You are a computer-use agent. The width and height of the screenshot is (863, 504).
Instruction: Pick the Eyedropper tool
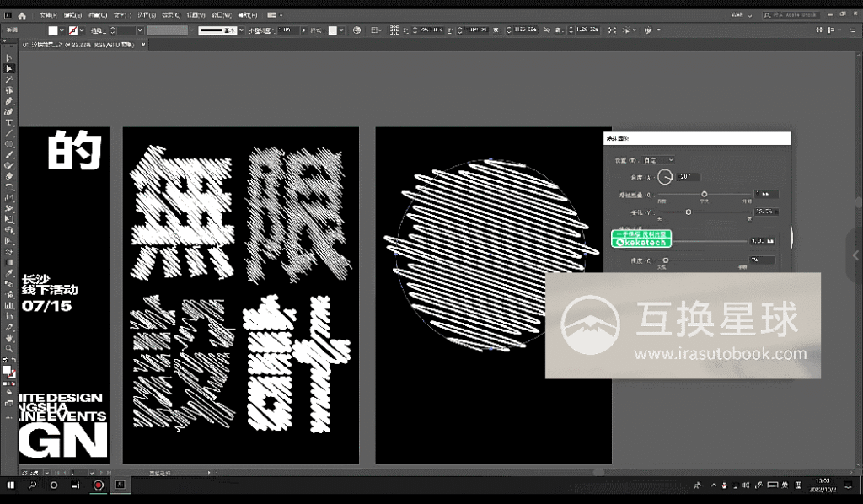[8, 272]
